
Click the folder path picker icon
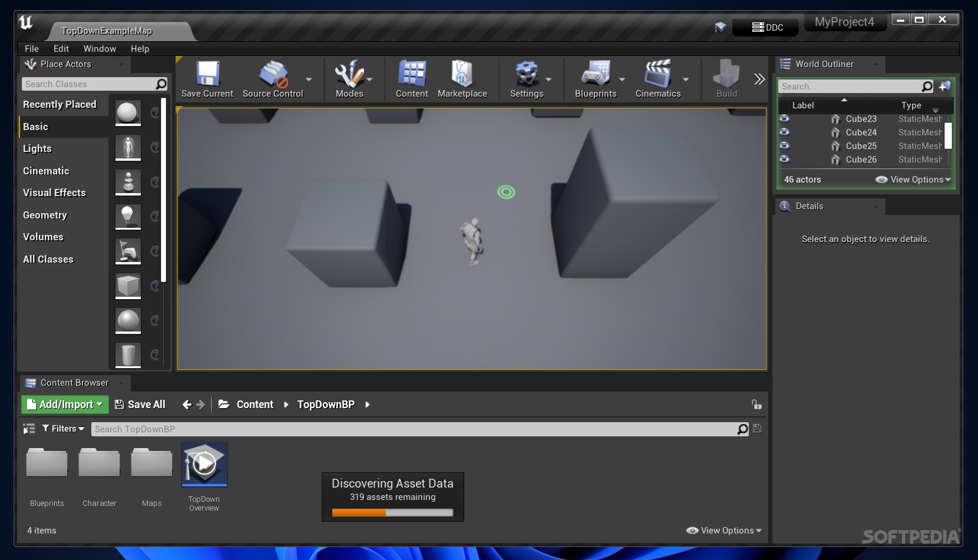pyautogui.click(x=224, y=404)
